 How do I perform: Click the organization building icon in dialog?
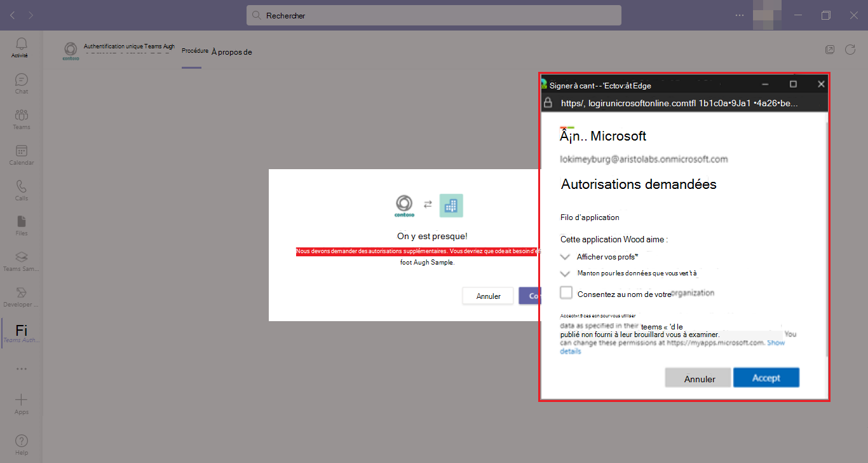(x=451, y=205)
